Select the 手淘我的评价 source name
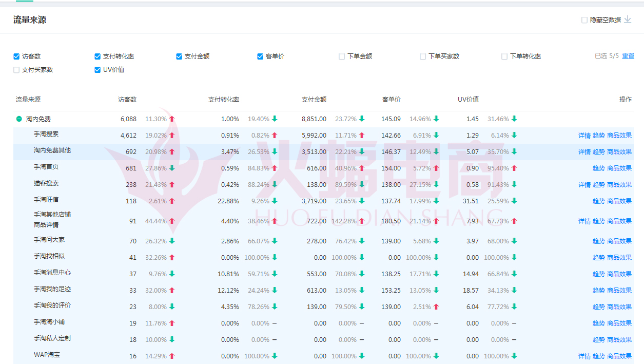 [x=52, y=305]
